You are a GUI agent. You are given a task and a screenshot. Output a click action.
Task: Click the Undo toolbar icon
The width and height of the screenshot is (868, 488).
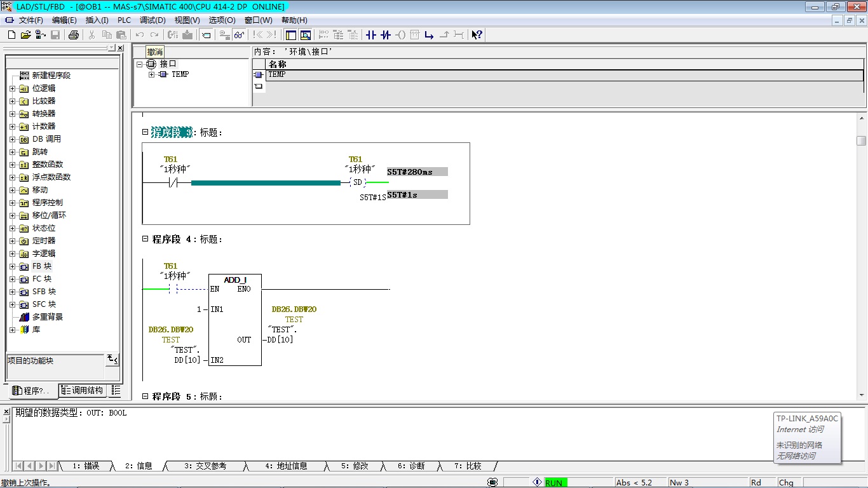click(140, 35)
